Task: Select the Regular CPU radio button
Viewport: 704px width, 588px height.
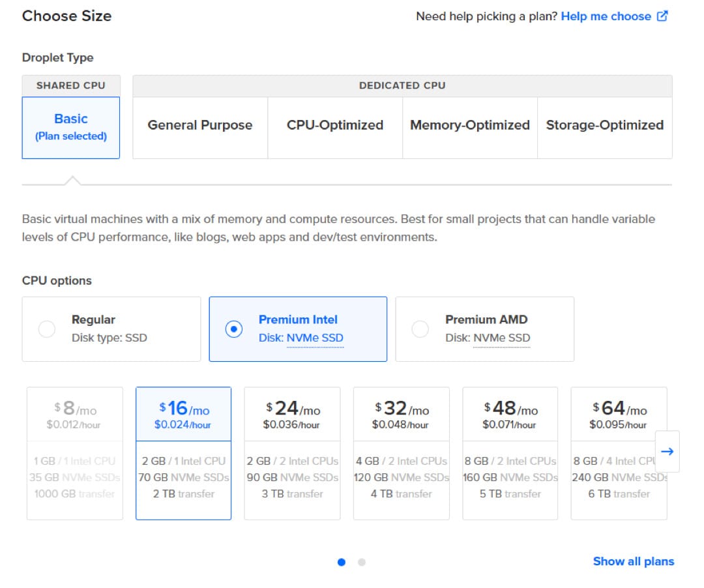Action: coord(47,329)
